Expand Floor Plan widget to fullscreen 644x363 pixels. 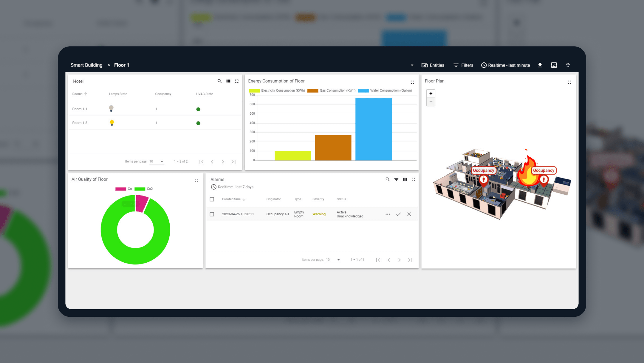(569, 82)
